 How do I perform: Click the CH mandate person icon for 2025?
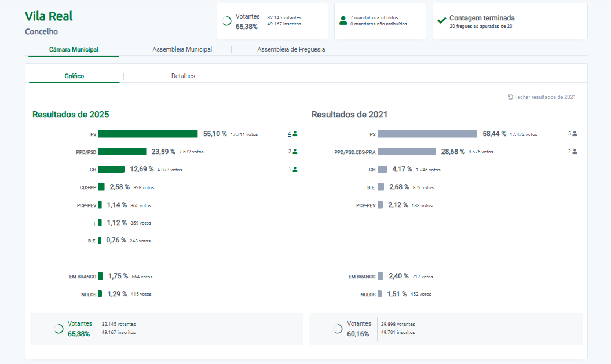pos(295,170)
